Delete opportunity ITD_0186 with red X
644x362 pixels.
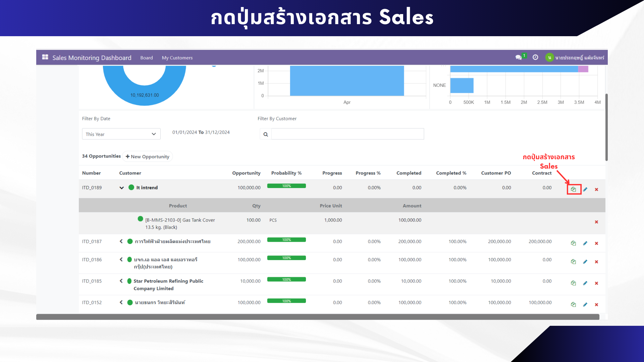click(596, 262)
